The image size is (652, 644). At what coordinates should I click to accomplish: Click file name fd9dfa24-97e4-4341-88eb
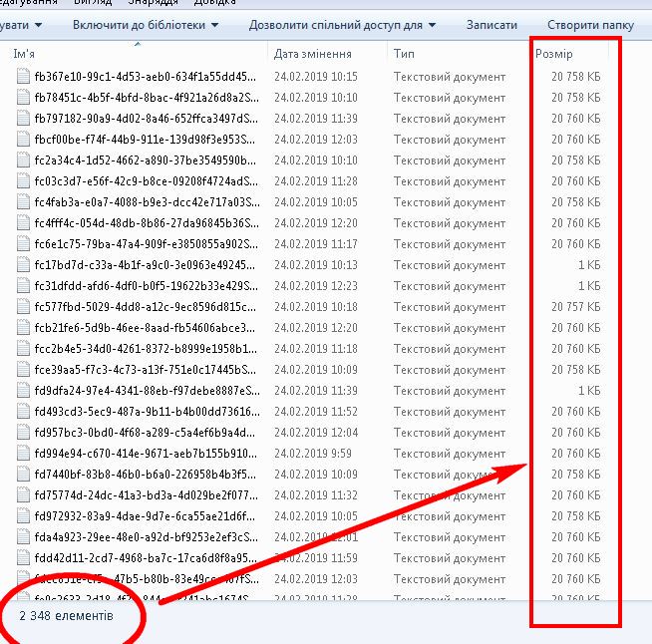click(148, 391)
